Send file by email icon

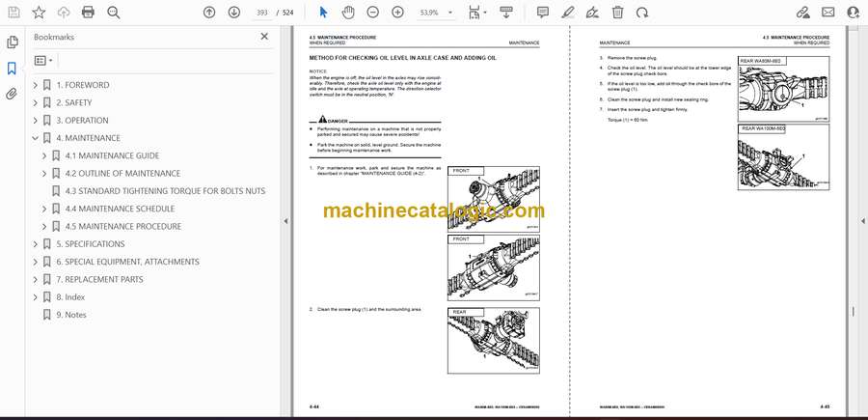tap(828, 13)
